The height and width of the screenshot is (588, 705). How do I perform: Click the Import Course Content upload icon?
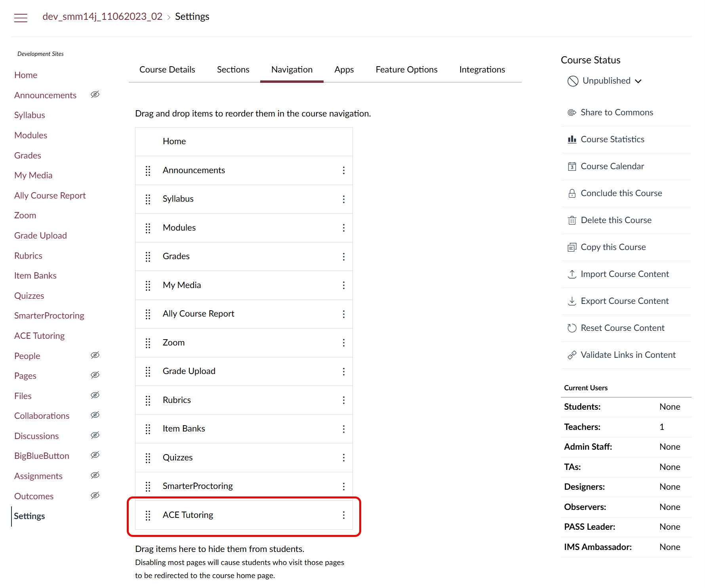572,274
